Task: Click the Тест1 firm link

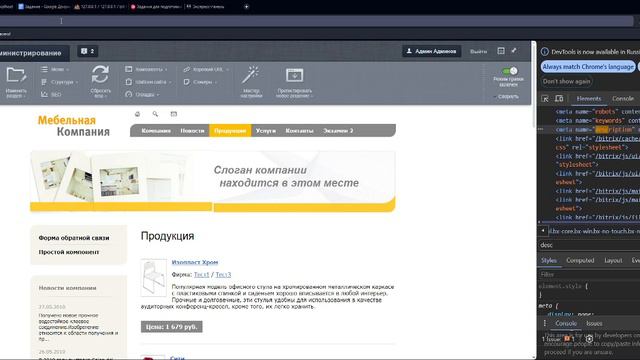Action: coord(202,275)
